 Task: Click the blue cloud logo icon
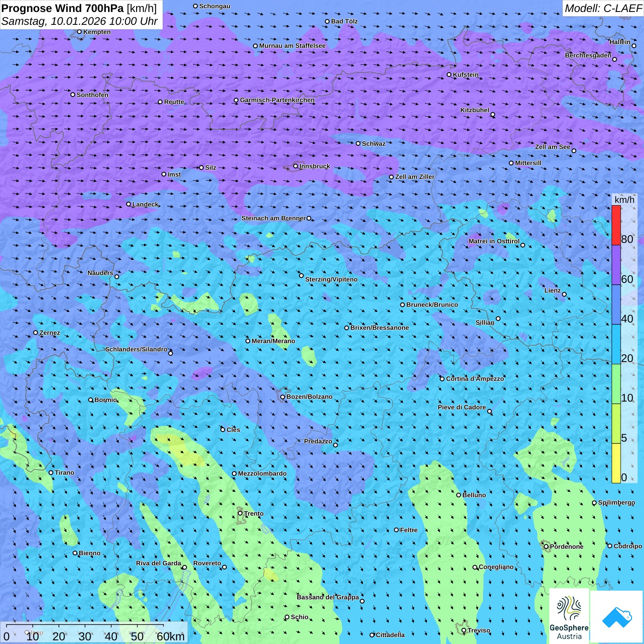pos(617,617)
